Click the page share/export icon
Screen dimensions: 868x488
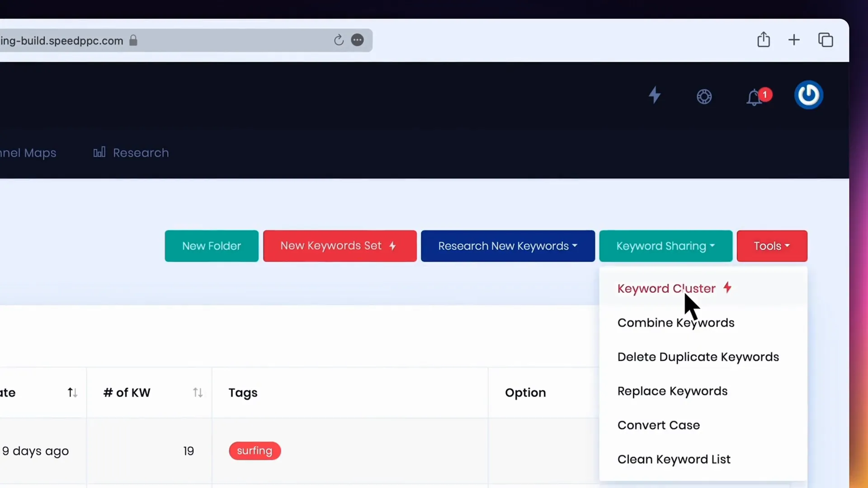tap(763, 40)
